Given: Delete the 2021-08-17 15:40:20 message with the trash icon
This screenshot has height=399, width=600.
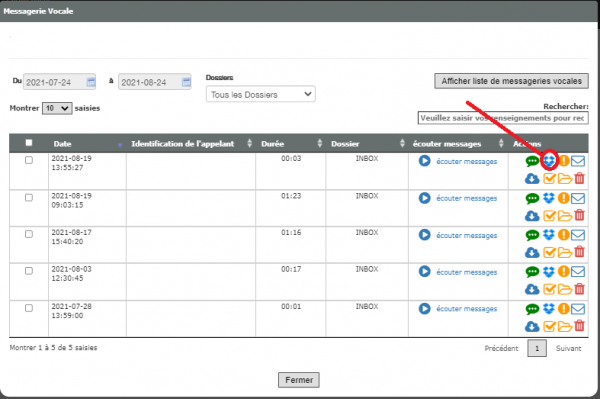Looking at the screenshot, I should point(579,252).
